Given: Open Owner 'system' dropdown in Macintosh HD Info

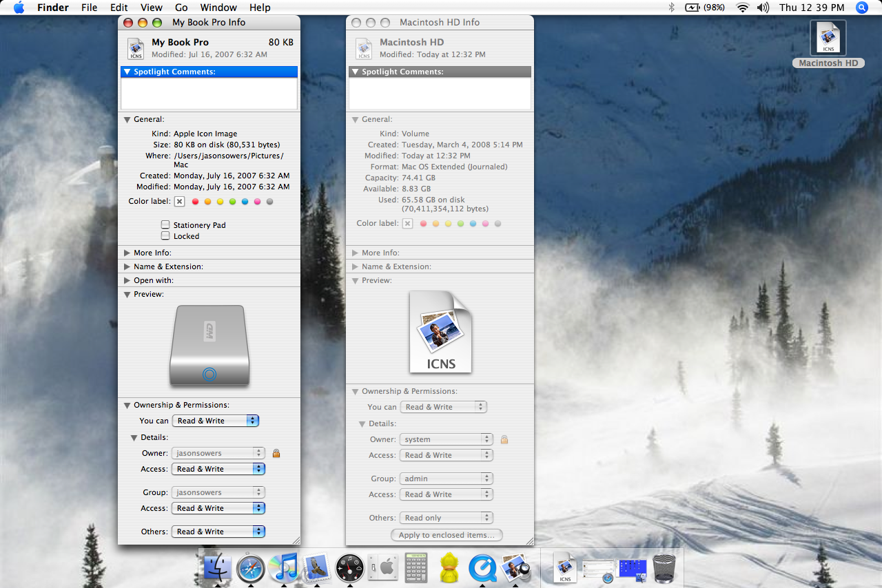Looking at the screenshot, I should click(447, 439).
